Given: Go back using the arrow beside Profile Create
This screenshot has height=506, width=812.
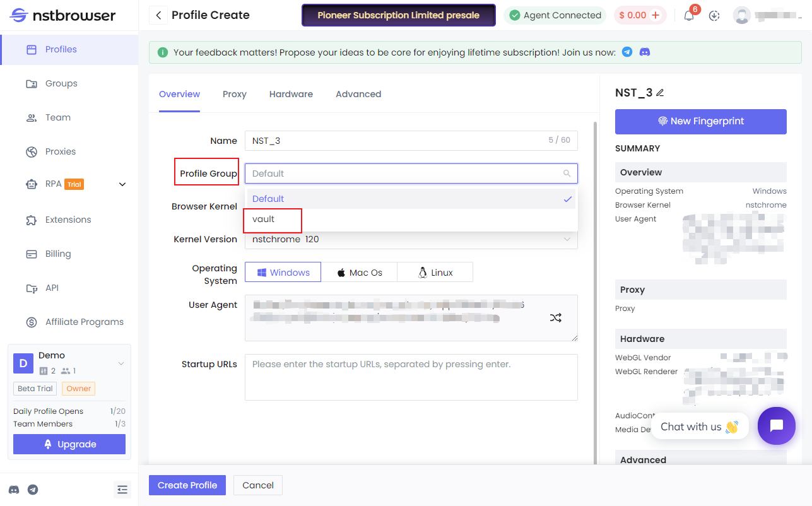Looking at the screenshot, I should (x=158, y=15).
